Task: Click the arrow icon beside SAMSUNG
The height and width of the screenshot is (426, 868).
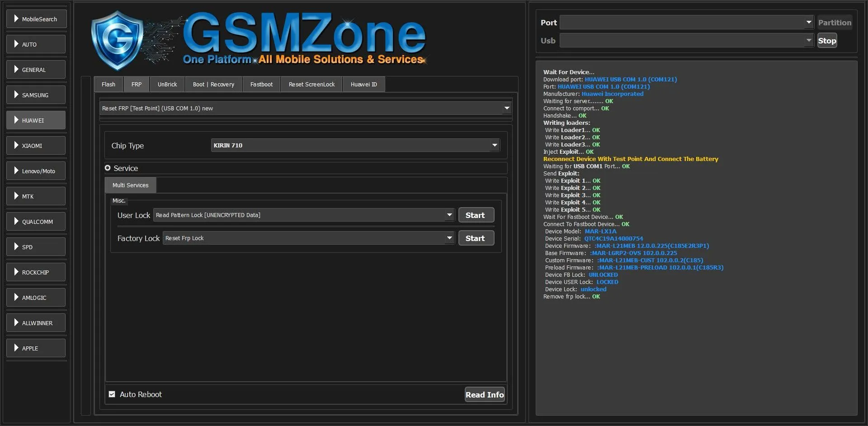Action: (16, 95)
